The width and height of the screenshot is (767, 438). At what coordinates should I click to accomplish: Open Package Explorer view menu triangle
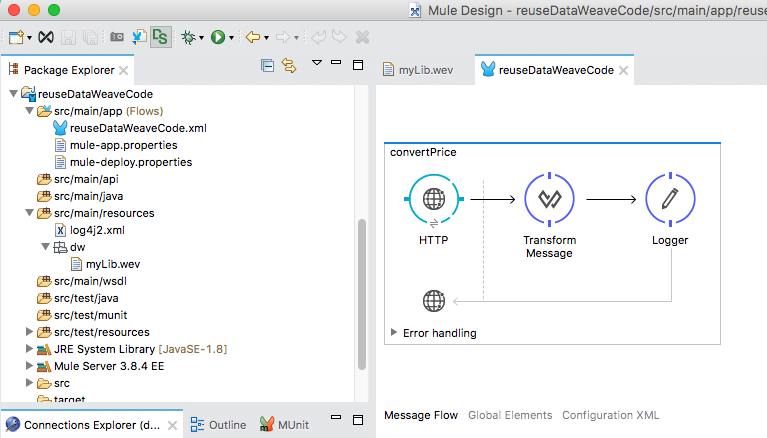tap(316, 63)
